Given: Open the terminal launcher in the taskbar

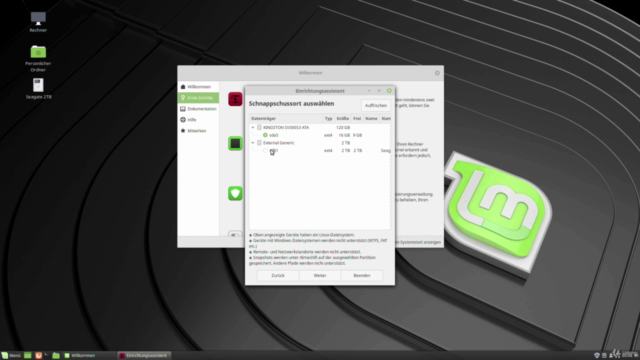Looking at the screenshot, I should 47,356.
